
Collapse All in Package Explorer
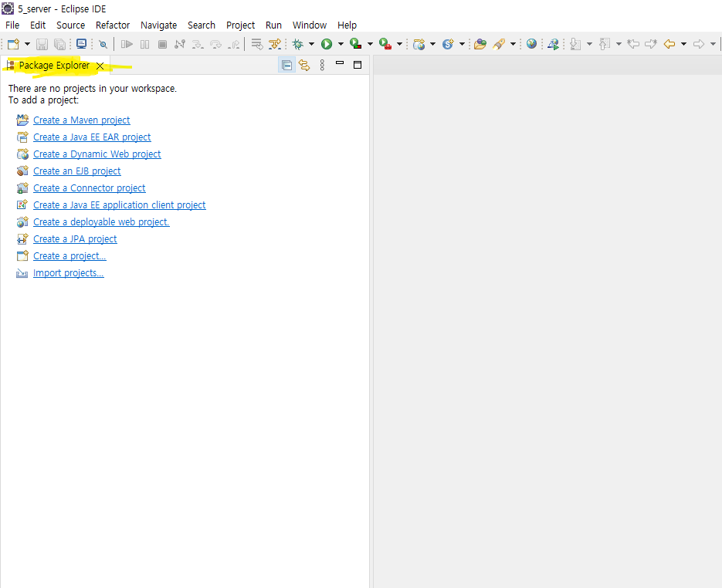[x=286, y=66]
